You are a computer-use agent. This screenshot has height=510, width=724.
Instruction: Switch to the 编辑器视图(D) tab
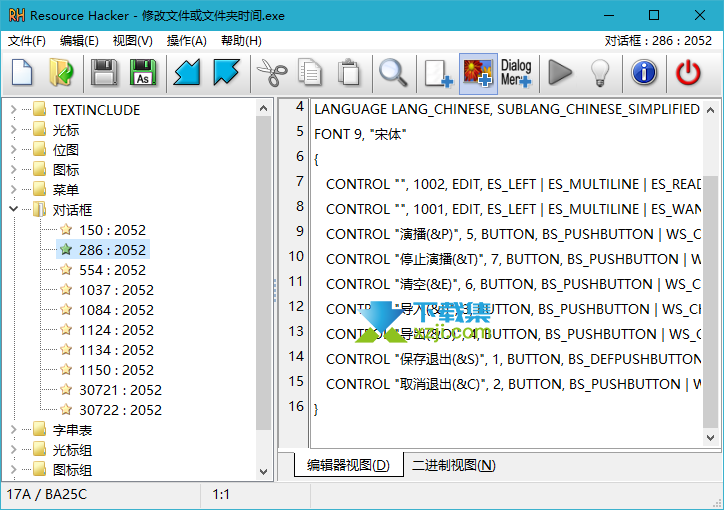click(349, 465)
